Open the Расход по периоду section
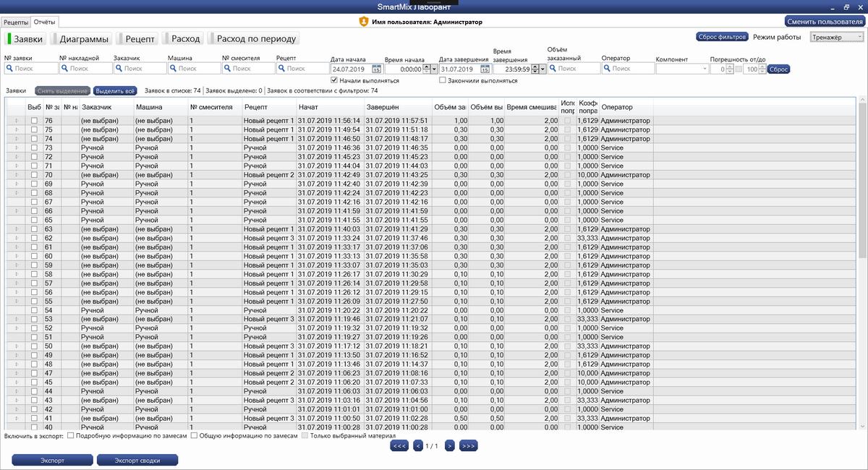This screenshot has width=868, height=470. click(x=253, y=39)
